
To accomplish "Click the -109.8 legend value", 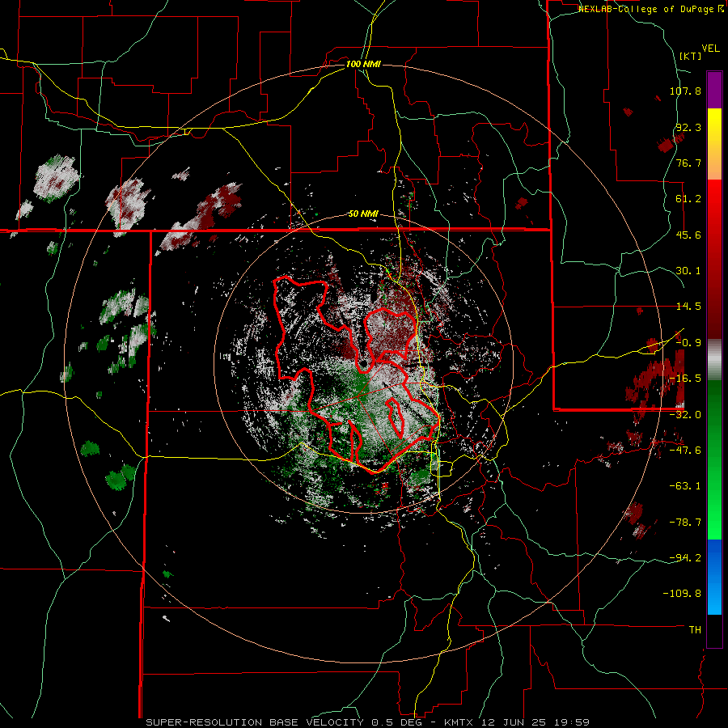I will (x=682, y=594).
